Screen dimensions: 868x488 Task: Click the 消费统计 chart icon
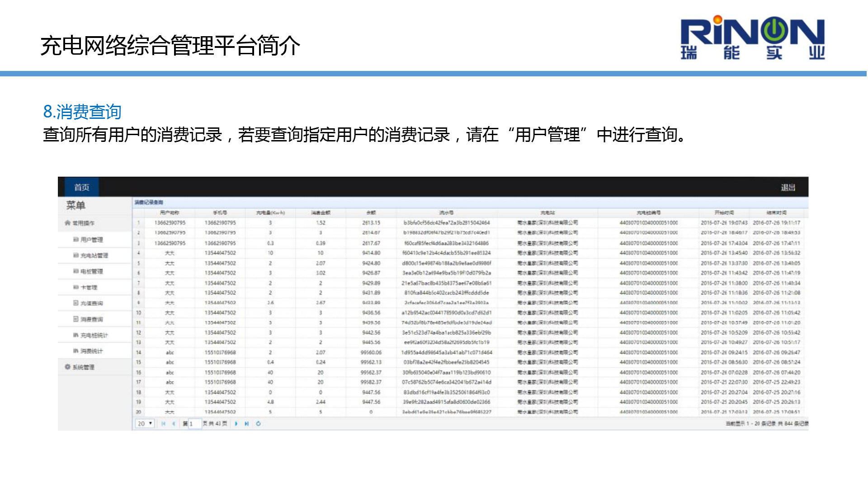[76, 351]
